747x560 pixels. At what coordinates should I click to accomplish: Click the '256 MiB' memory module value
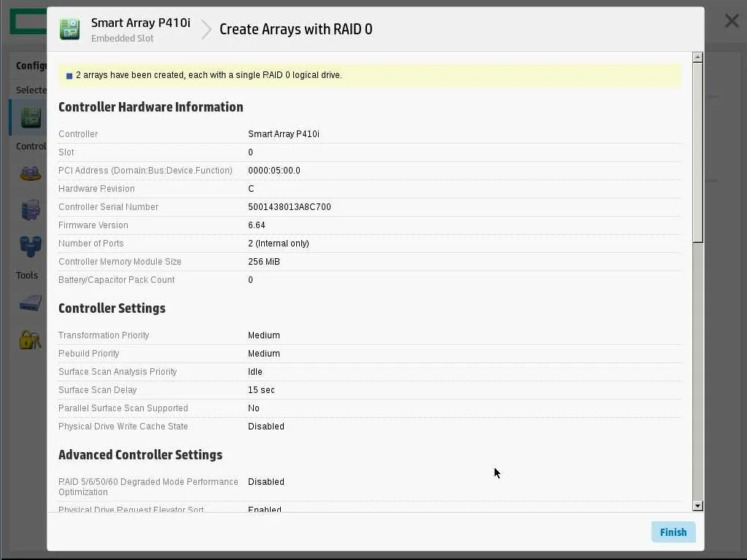pos(264,262)
